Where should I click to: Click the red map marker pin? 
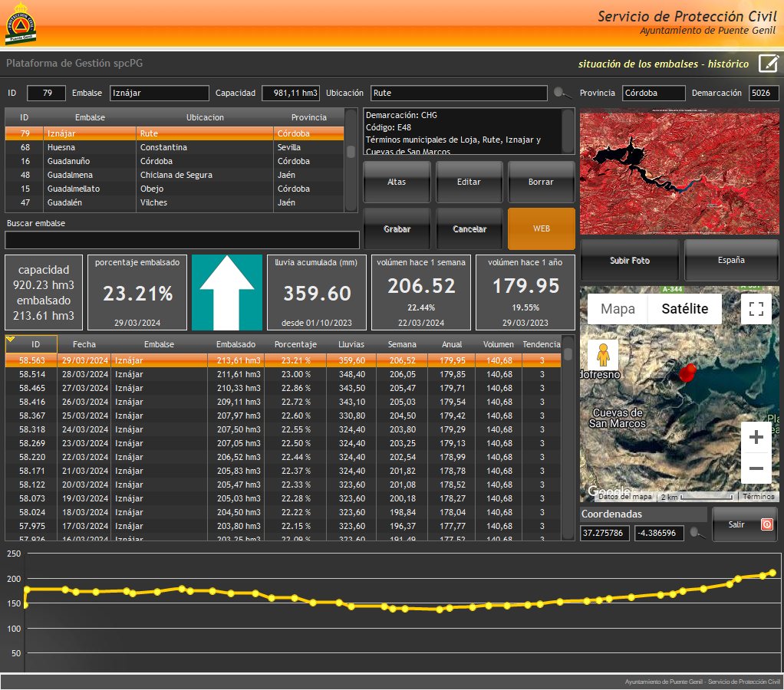pos(687,373)
